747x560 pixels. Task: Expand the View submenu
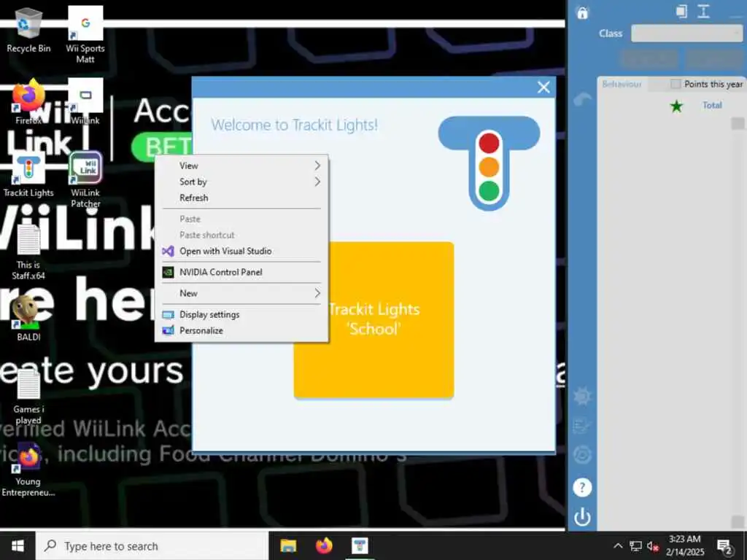241,166
